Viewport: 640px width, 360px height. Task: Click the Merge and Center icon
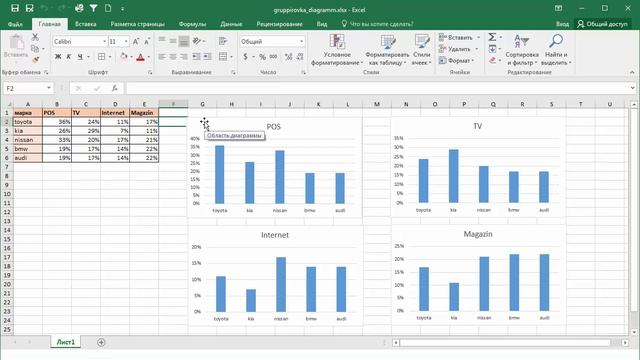pos(223,56)
